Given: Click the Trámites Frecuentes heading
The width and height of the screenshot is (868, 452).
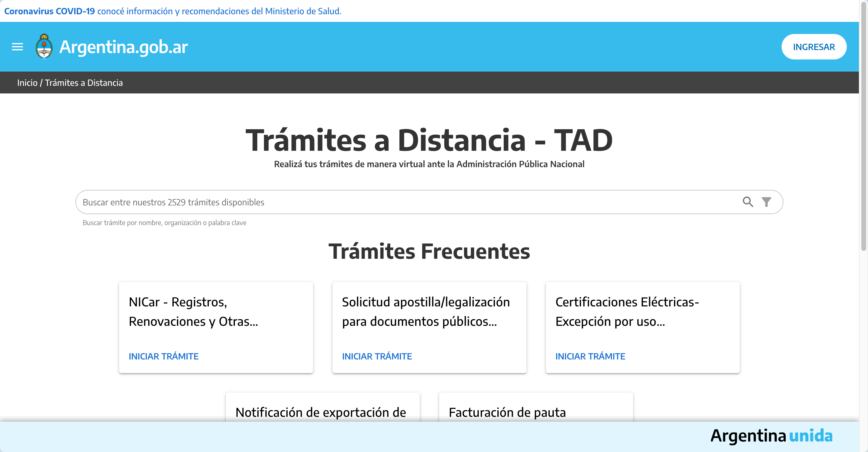Looking at the screenshot, I should tap(429, 252).
